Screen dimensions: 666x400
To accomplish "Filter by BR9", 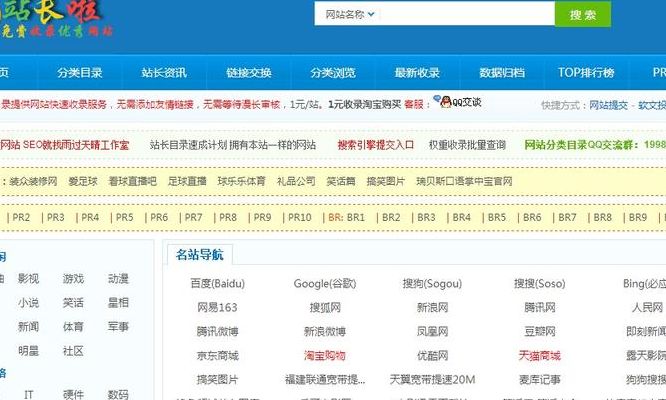I will (638, 217).
